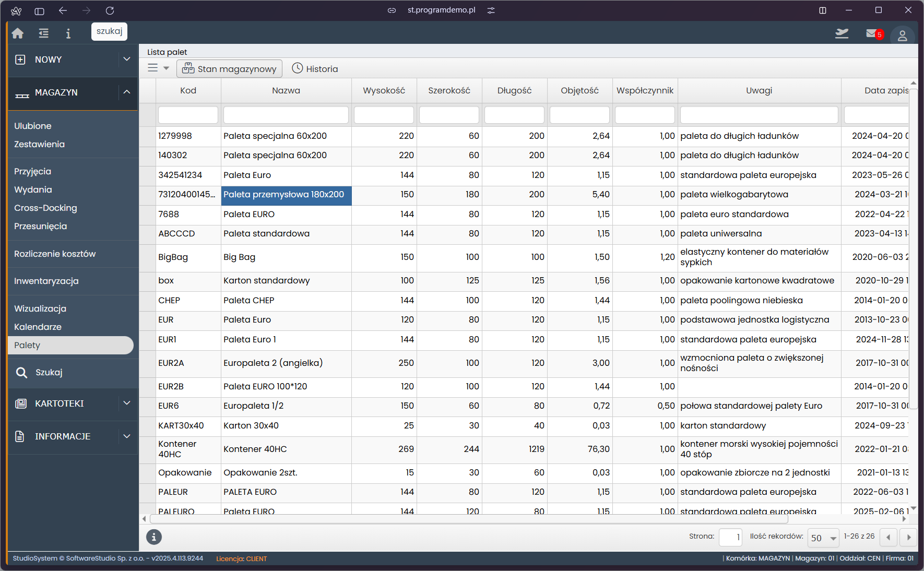Go to the home page icon
The height and width of the screenshot is (571, 924).
[18, 33]
